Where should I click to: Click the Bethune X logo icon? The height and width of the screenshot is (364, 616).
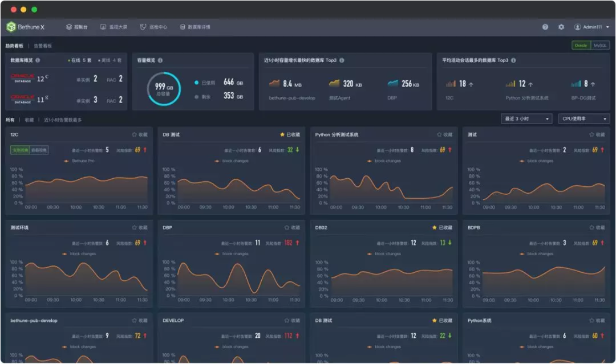(11, 27)
